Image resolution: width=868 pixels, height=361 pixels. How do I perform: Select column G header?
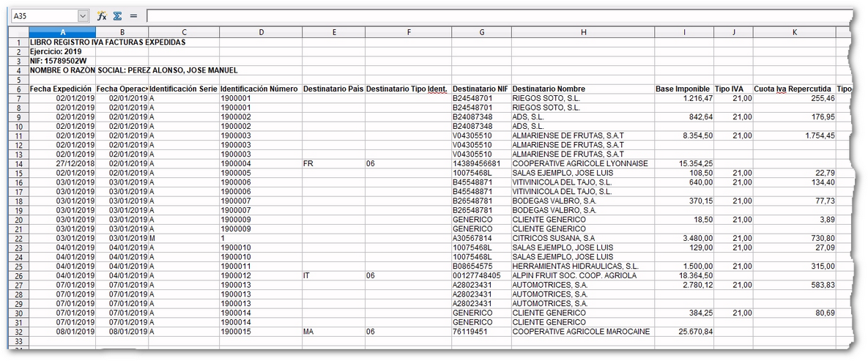pos(481,33)
